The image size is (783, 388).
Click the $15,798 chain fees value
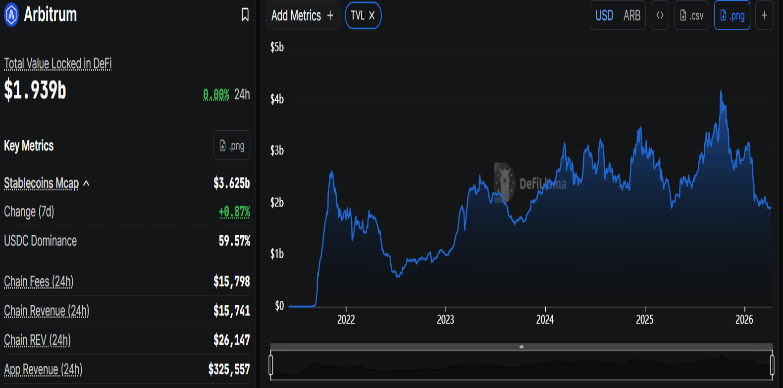click(x=232, y=282)
